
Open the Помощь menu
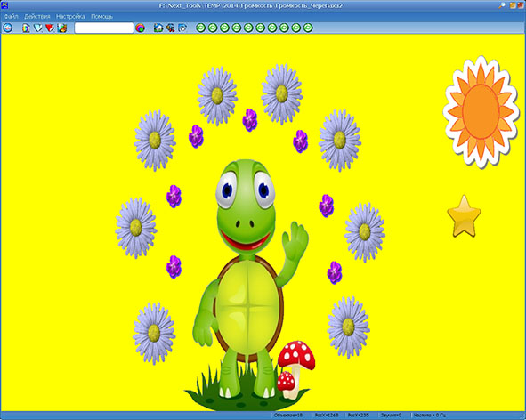coord(101,16)
